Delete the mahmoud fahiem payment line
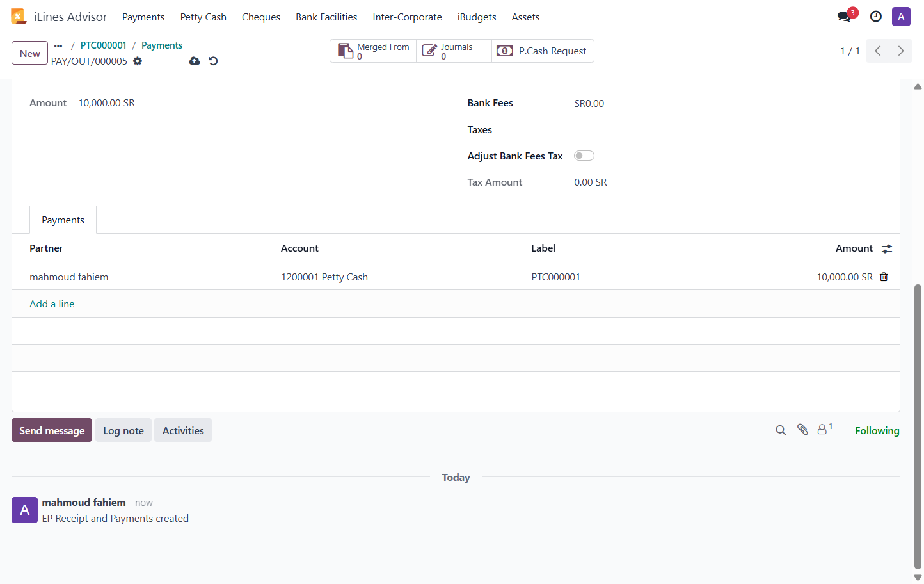Image resolution: width=924 pixels, height=584 pixels. 884,277
